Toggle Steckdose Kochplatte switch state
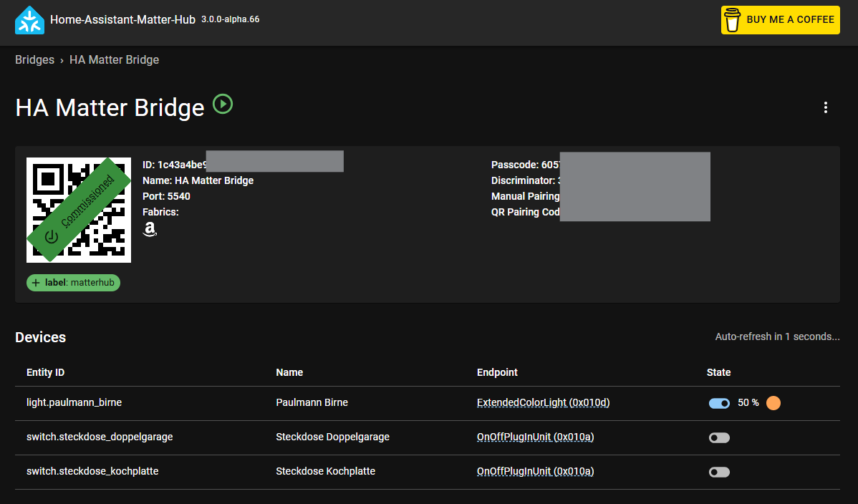 click(x=719, y=472)
